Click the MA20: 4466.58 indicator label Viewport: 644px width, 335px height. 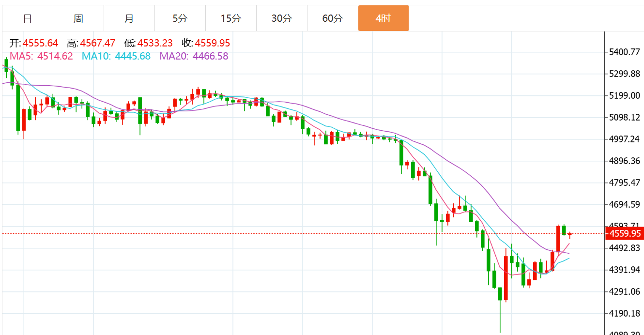point(194,56)
